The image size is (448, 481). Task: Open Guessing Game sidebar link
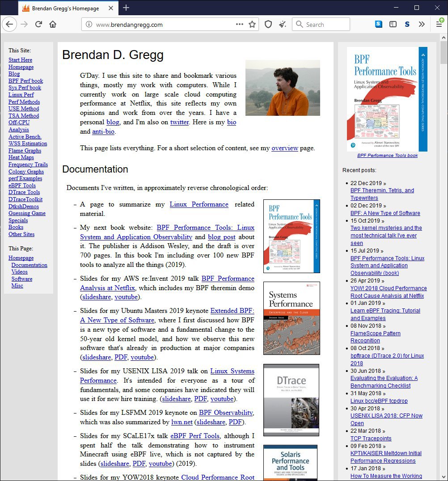point(27,213)
